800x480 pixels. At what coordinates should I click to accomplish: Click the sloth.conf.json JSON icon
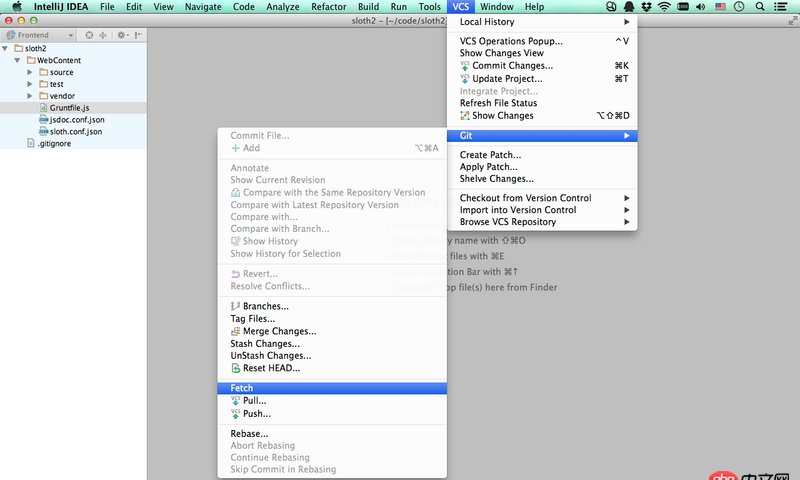coord(43,131)
